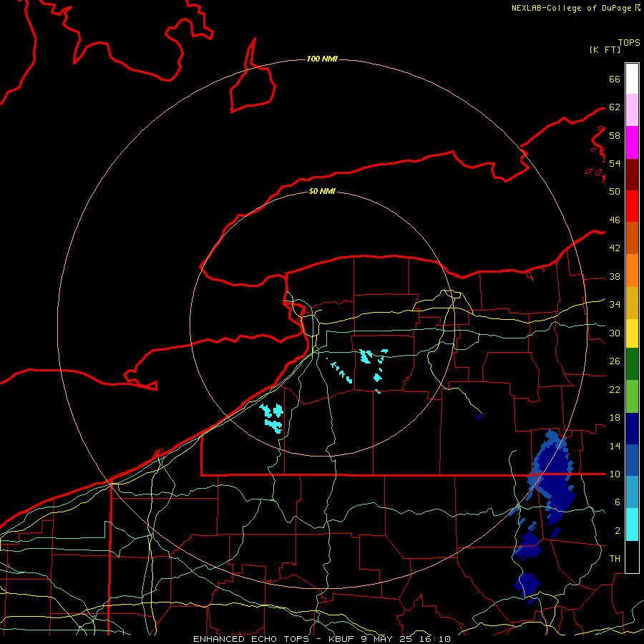
Task: Click the '2' legend value
Action: click(x=618, y=530)
